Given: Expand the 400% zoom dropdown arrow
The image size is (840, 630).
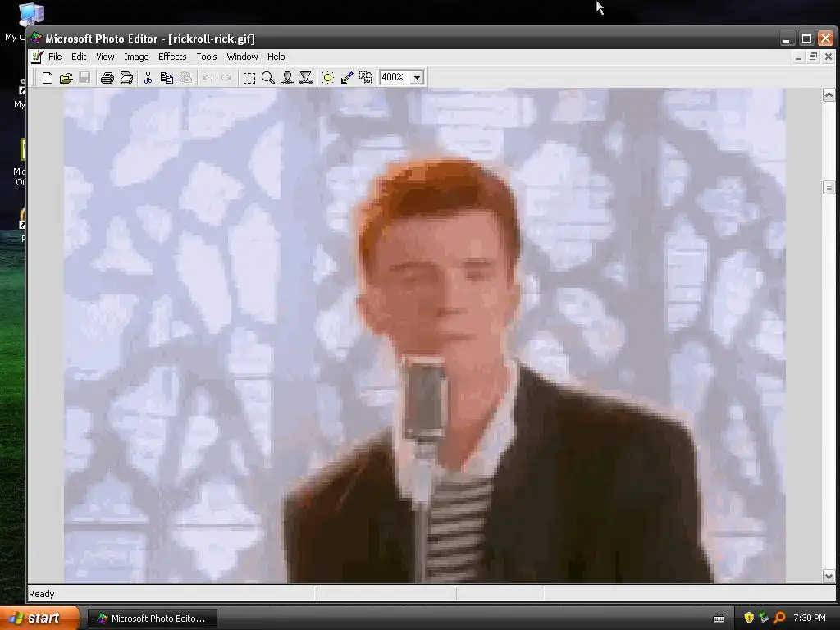Looking at the screenshot, I should 418,78.
